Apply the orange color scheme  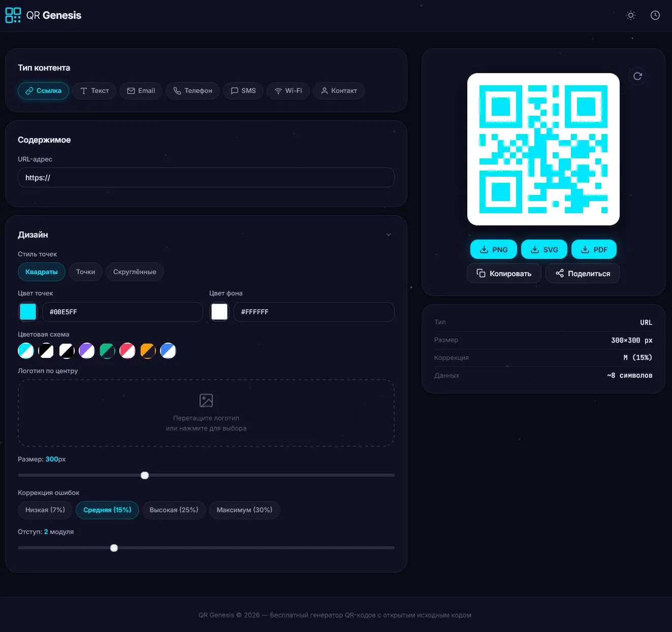pyautogui.click(x=148, y=351)
